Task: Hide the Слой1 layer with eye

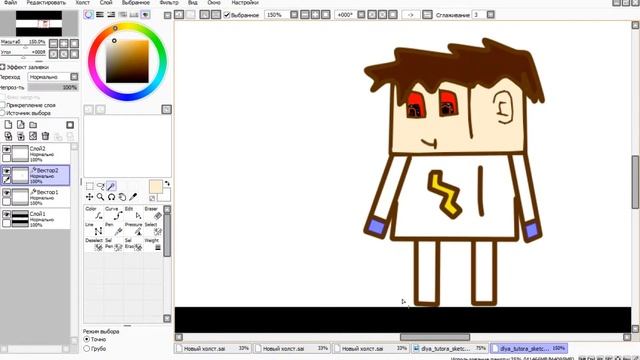Action: point(7,214)
